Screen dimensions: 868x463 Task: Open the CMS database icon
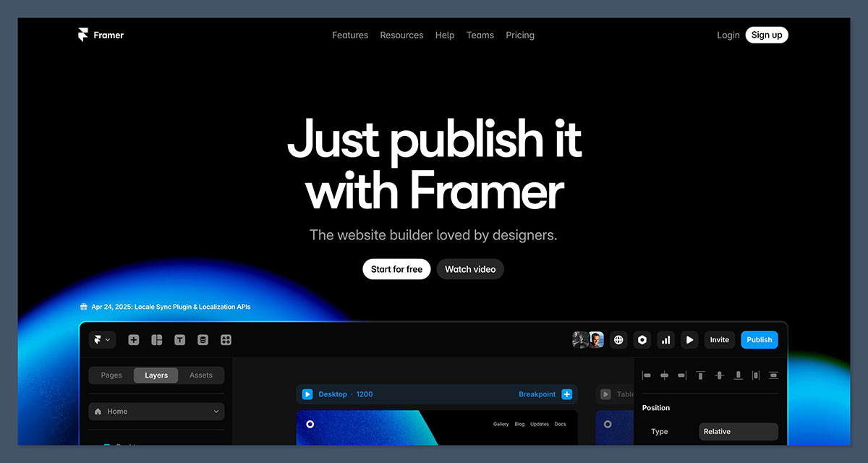[203, 340]
